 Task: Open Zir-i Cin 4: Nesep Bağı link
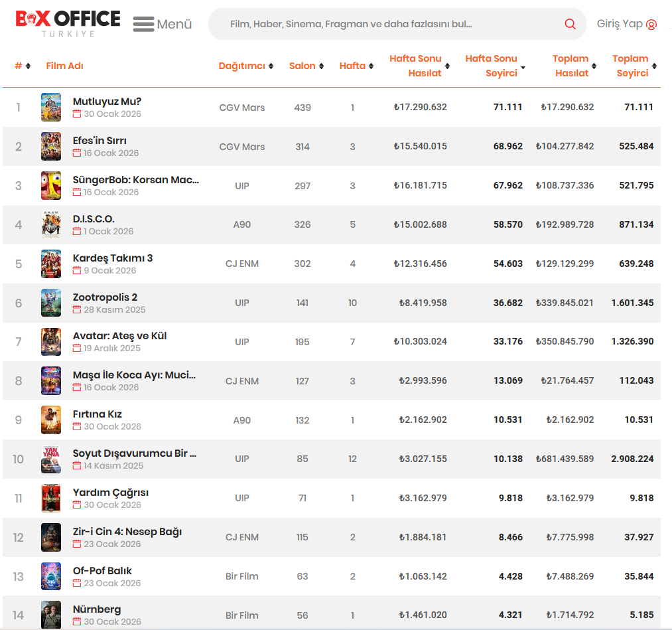(127, 532)
